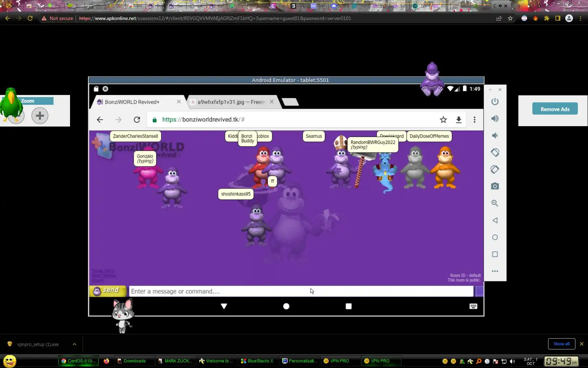Focus the message or command input field

(301, 291)
